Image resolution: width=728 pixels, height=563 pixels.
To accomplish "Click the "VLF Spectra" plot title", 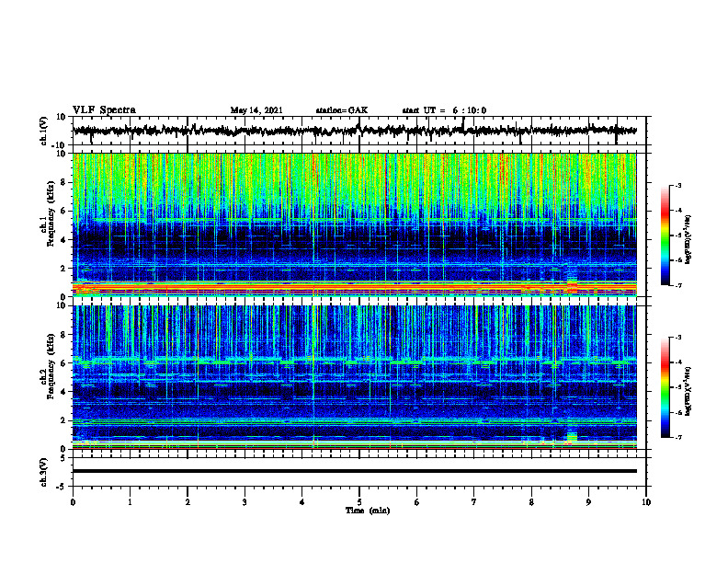I will pos(104,110).
